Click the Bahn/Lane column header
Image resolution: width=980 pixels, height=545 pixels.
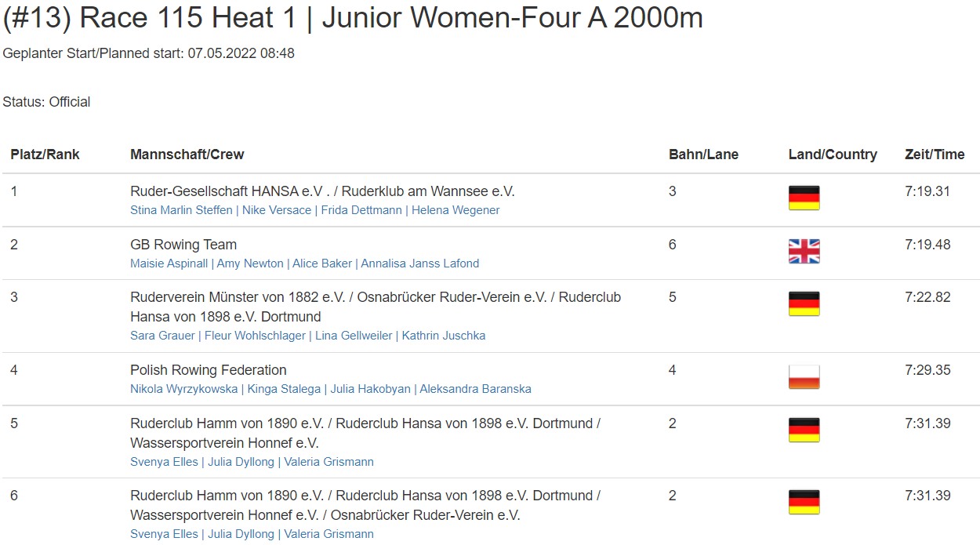click(x=703, y=154)
